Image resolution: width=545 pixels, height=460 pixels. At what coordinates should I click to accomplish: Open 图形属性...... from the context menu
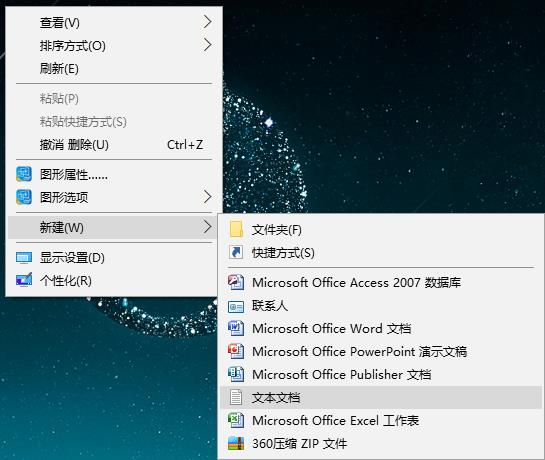[x=114, y=174]
